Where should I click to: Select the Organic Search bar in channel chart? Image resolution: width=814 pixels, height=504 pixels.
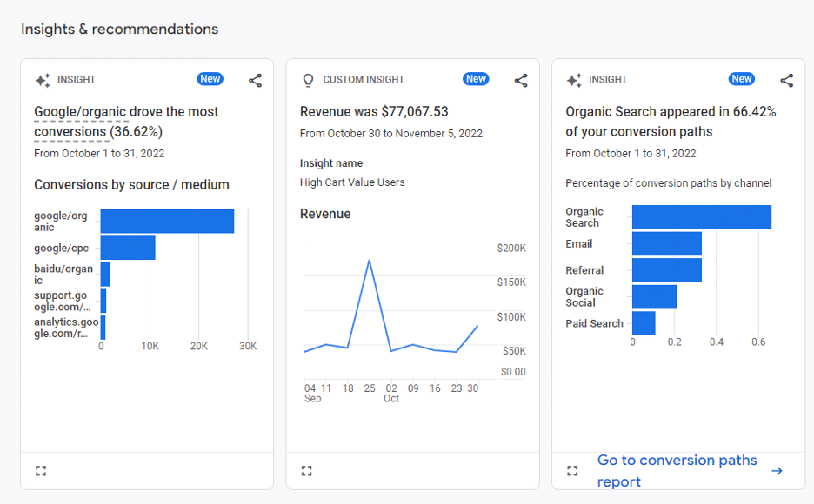pyautogui.click(x=702, y=217)
